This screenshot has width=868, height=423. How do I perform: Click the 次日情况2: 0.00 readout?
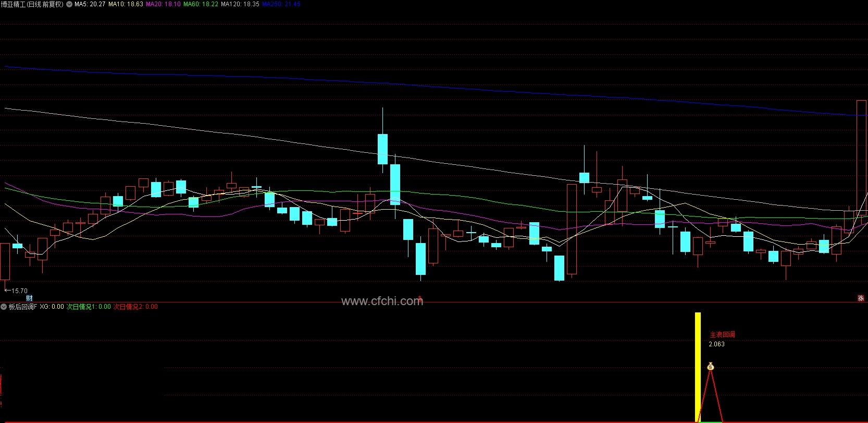point(135,307)
